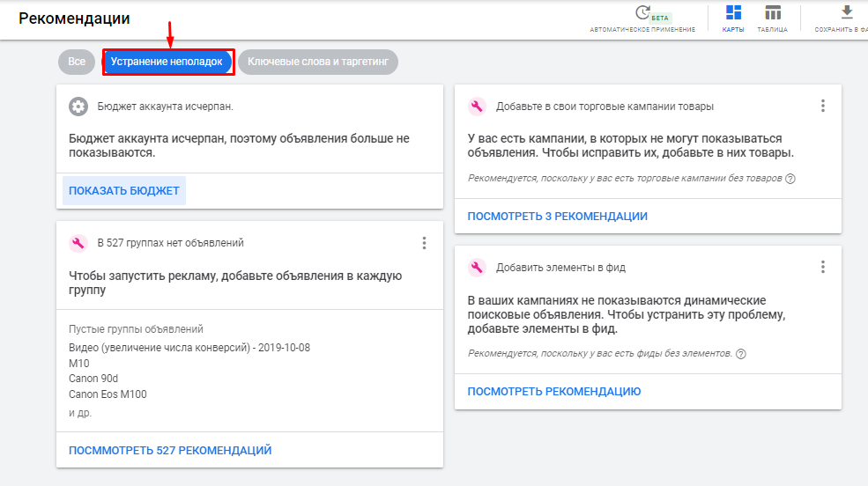Viewport: 868px width, 486px height.
Task: Click the 'и др.' text
Action: (79, 413)
